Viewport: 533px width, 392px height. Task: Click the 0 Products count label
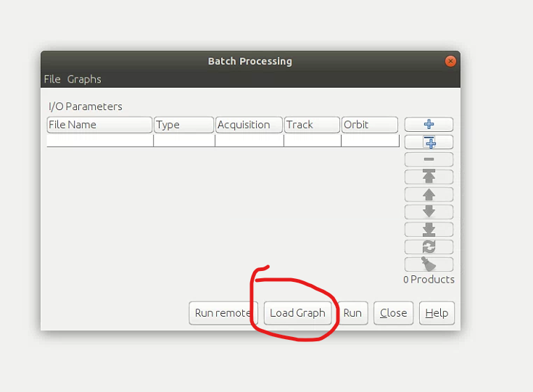point(429,280)
